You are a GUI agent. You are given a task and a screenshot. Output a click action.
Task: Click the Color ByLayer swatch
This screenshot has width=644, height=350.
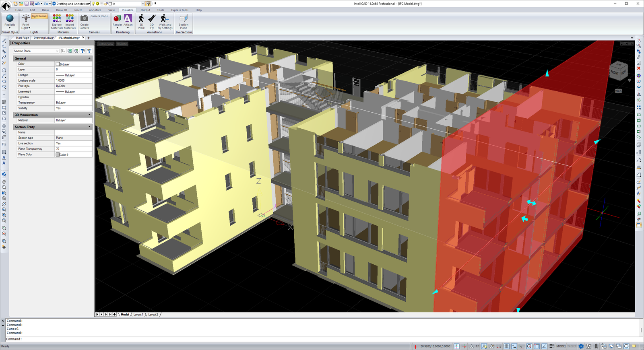click(58, 64)
